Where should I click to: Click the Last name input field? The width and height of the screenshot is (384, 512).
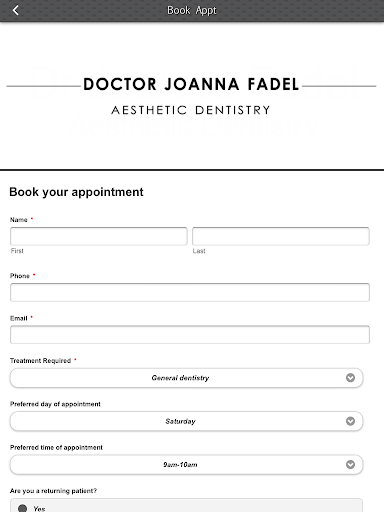point(281,236)
